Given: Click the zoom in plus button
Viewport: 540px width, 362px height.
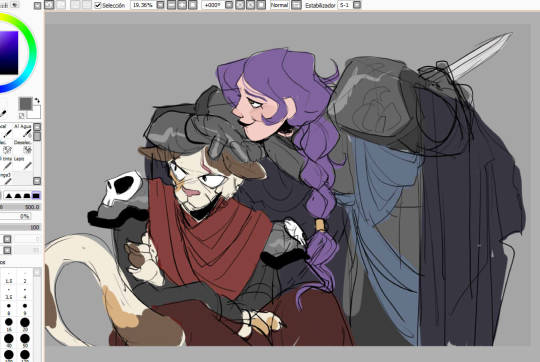Looking at the screenshot, I should click(182, 5).
